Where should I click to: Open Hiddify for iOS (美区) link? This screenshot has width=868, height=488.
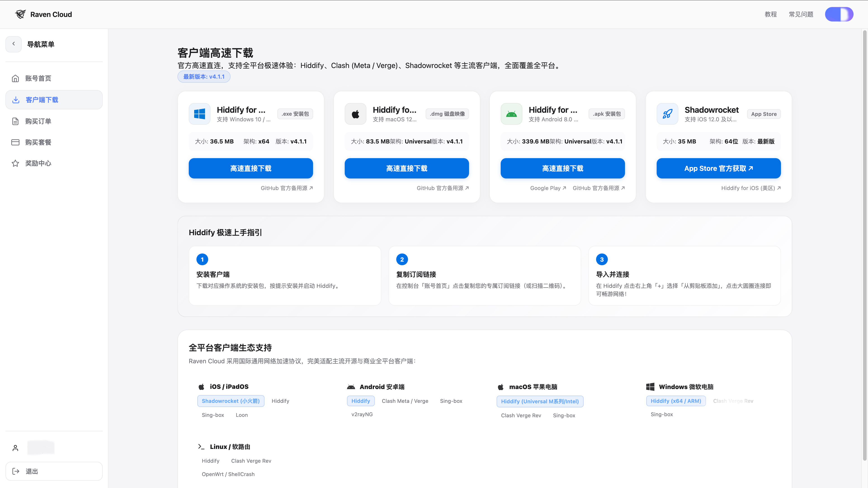click(x=751, y=188)
